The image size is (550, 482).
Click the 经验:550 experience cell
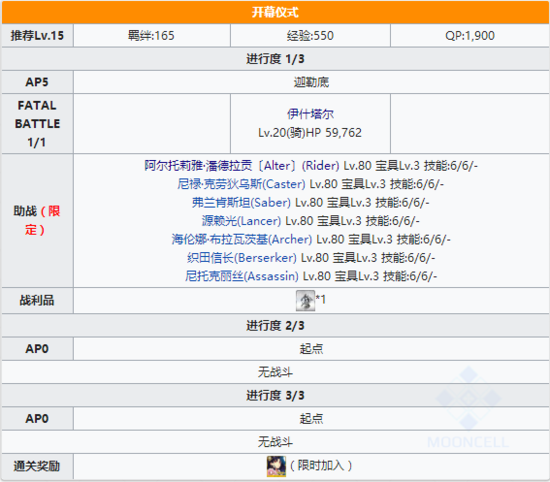310,35
